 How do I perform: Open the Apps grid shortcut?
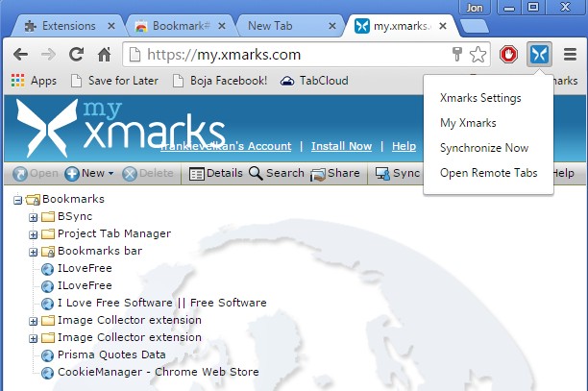coord(34,81)
